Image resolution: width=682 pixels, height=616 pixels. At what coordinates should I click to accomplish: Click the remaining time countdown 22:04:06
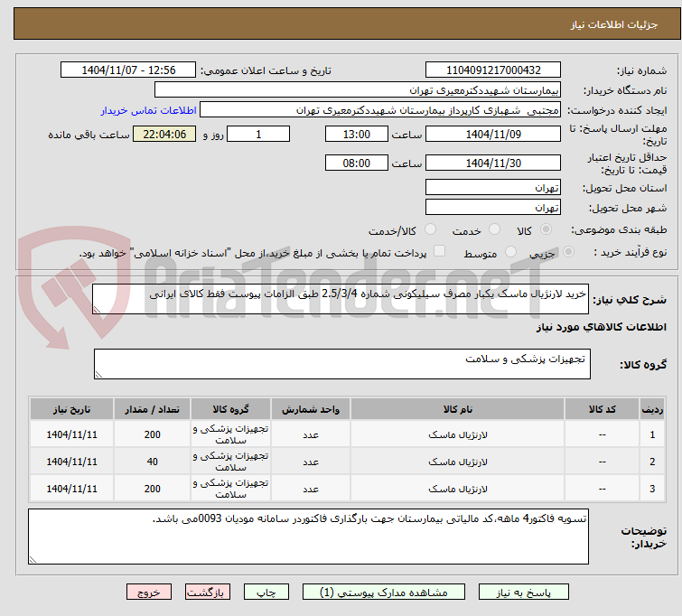(x=164, y=134)
